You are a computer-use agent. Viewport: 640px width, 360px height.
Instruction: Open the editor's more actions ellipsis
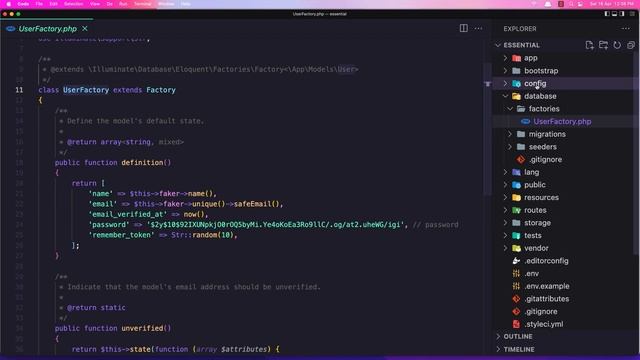[x=478, y=29]
